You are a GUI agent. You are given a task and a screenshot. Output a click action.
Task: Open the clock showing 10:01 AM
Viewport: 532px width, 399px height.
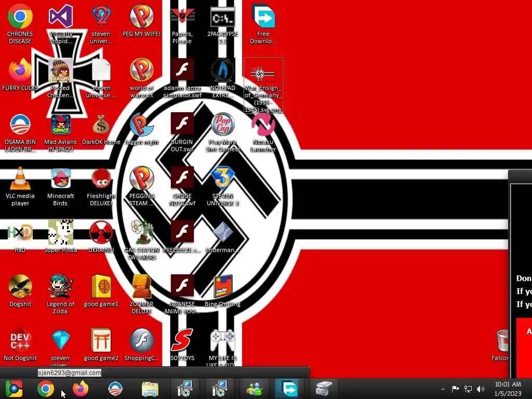click(x=508, y=389)
